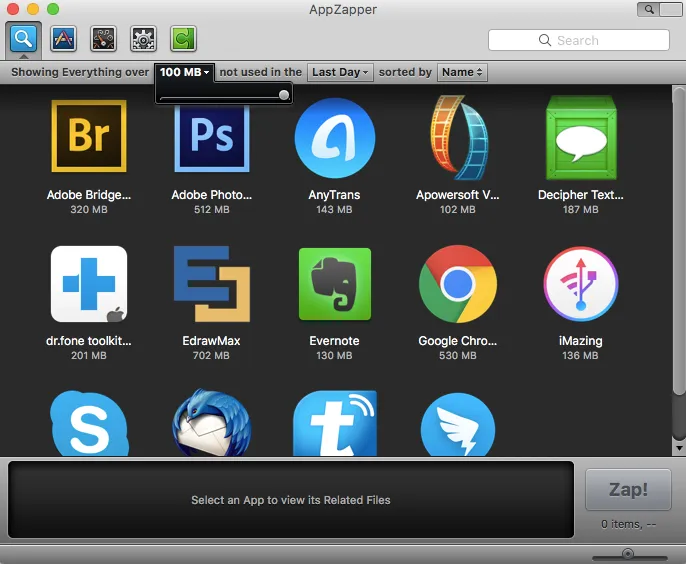Viewport: 686px width, 564px height.
Task: Open the App Store toolbar icon
Action: (63, 39)
